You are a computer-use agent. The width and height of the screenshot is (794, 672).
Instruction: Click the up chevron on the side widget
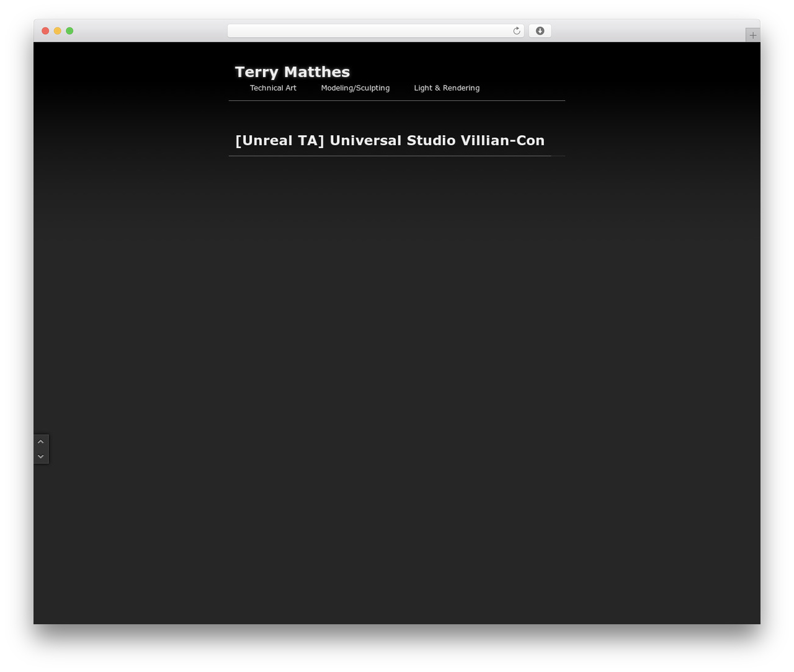pyautogui.click(x=41, y=441)
